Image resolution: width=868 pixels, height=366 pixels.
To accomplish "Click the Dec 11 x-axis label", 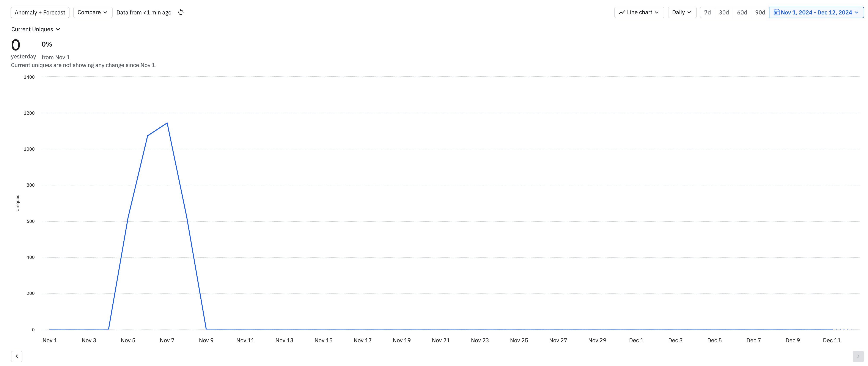I will point(832,340).
